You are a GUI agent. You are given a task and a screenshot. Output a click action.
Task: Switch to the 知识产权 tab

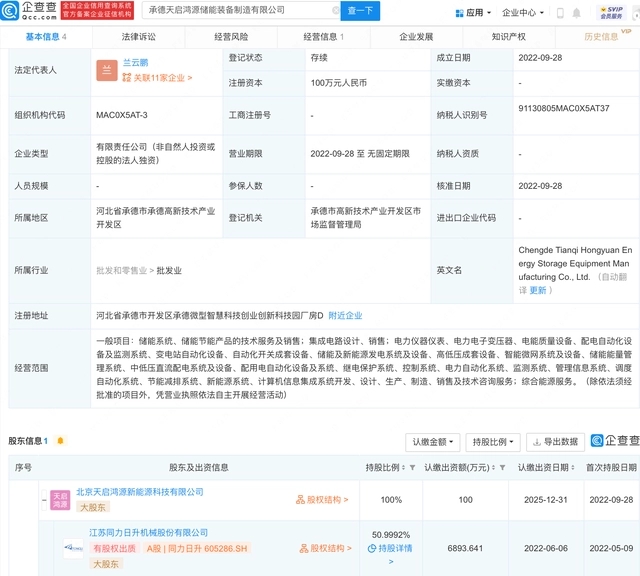coord(508,36)
